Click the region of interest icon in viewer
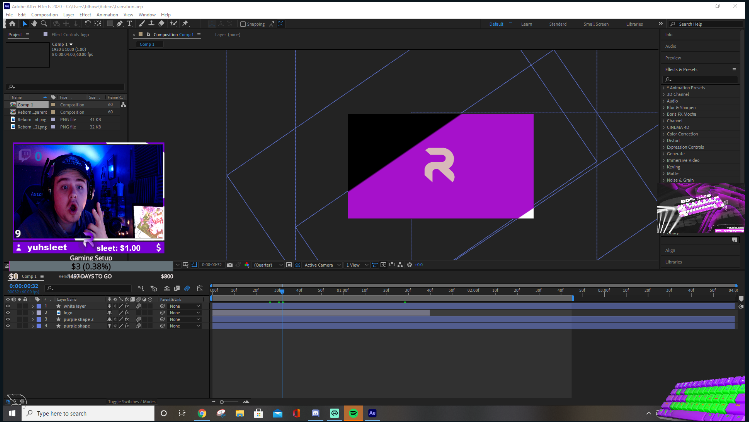 point(289,265)
